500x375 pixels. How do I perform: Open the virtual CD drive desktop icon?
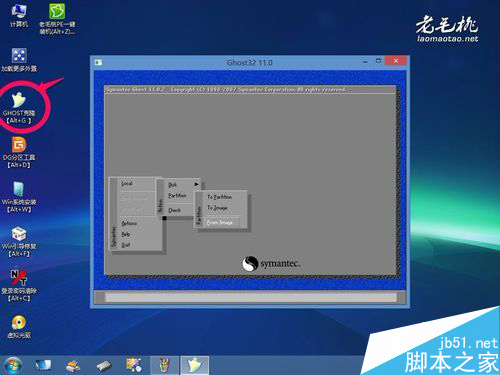pyautogui.click(x=19, y=326)
